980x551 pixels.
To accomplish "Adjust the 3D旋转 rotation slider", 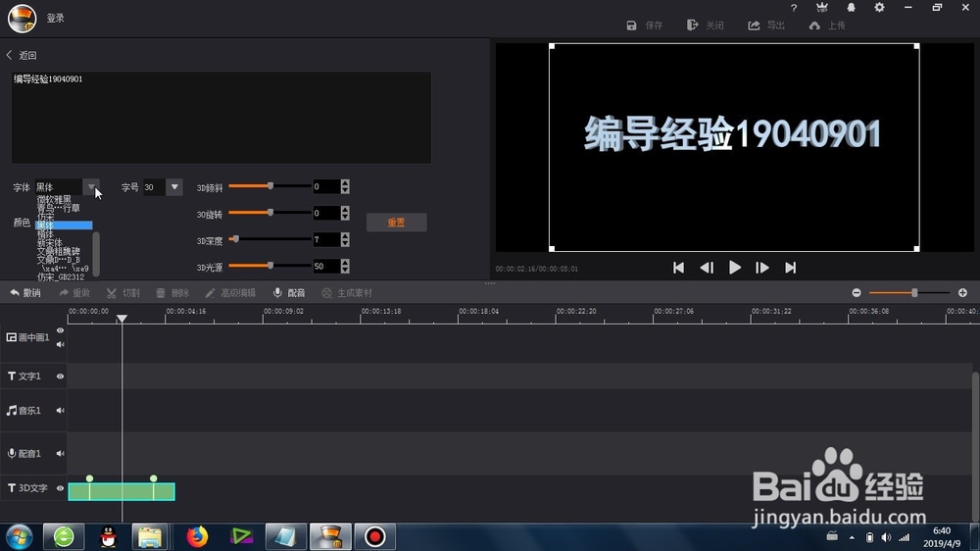I will (270, 213).
